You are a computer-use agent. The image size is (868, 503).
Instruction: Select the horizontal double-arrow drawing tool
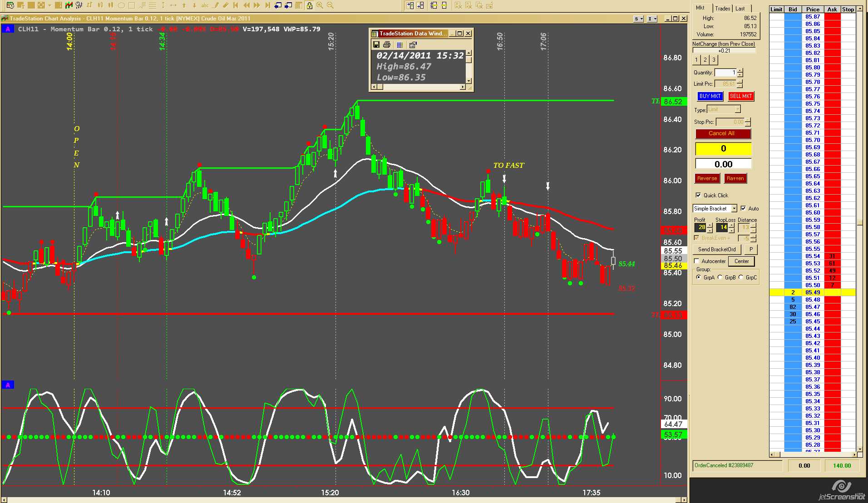(173, 5)
